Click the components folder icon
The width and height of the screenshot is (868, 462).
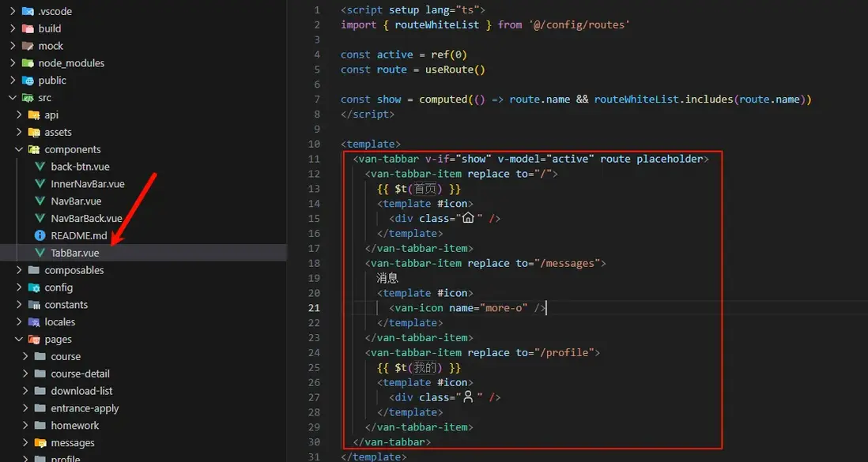(34, 149)
